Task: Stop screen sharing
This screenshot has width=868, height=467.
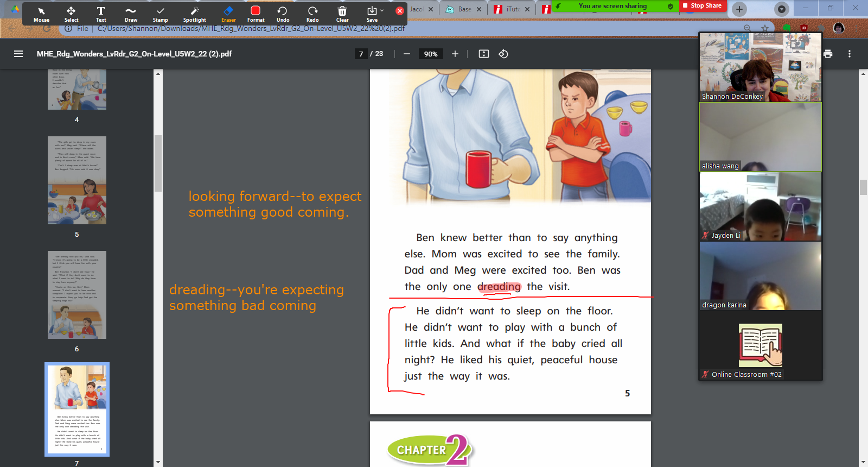Action: [x=702, y=5]
